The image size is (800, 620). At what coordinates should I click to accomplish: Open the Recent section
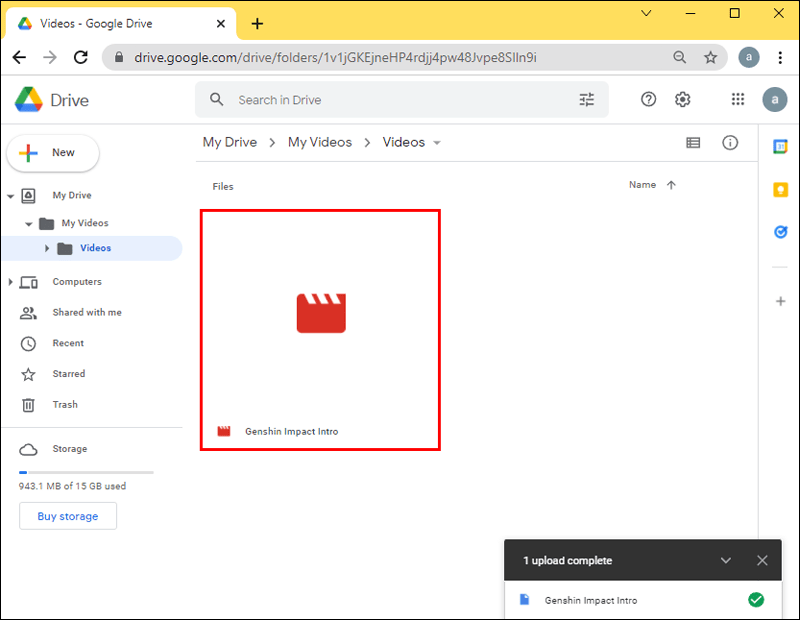(68, 343)
